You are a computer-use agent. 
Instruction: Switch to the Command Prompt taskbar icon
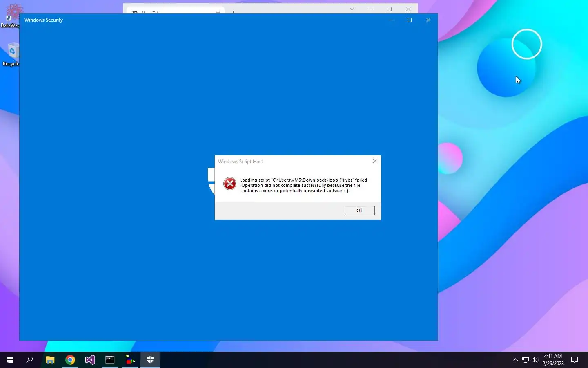[x=110, y=360]
